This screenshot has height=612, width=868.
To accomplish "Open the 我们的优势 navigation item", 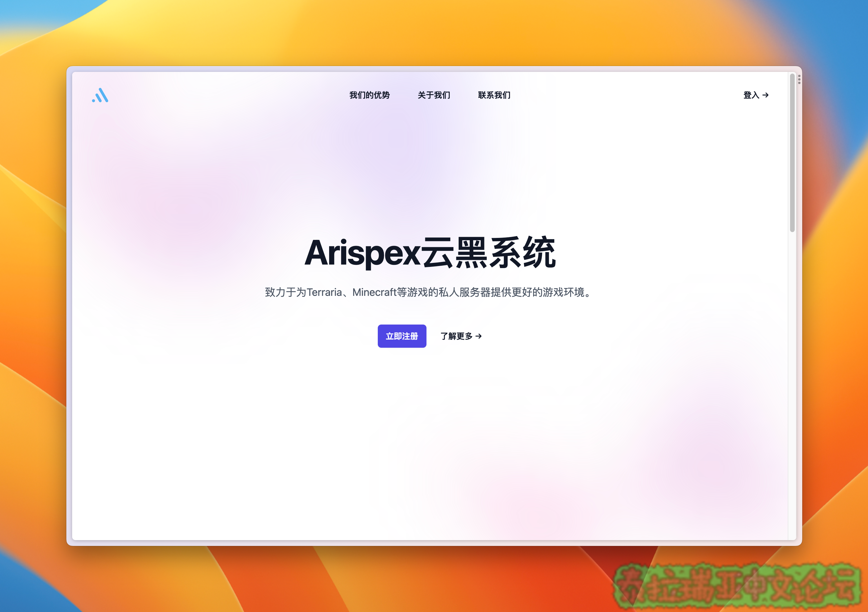I will 369,95.
